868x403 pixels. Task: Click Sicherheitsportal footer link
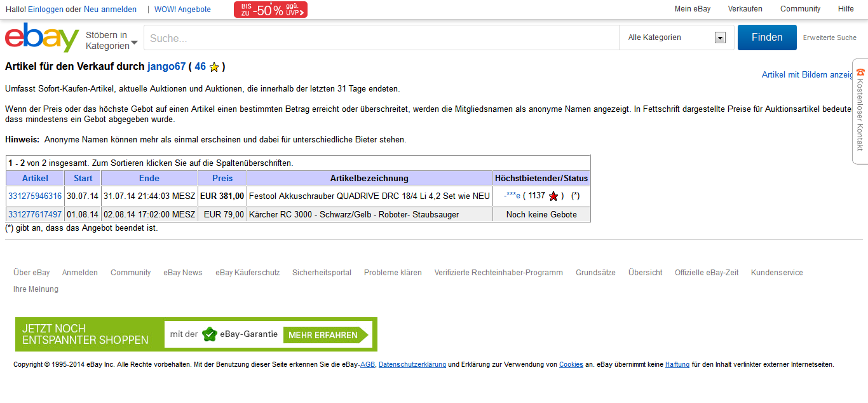(x=322, y=273)
